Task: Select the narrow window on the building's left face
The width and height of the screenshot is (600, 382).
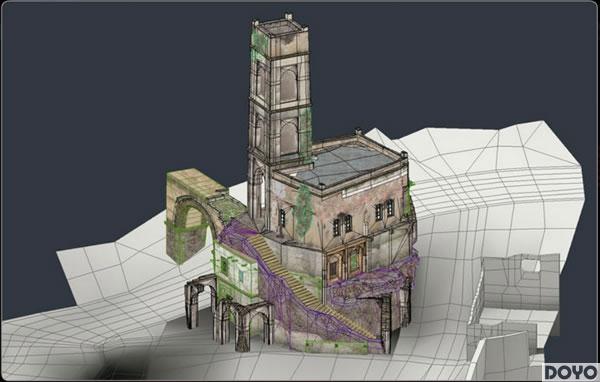Action: (x=282, y=218)
